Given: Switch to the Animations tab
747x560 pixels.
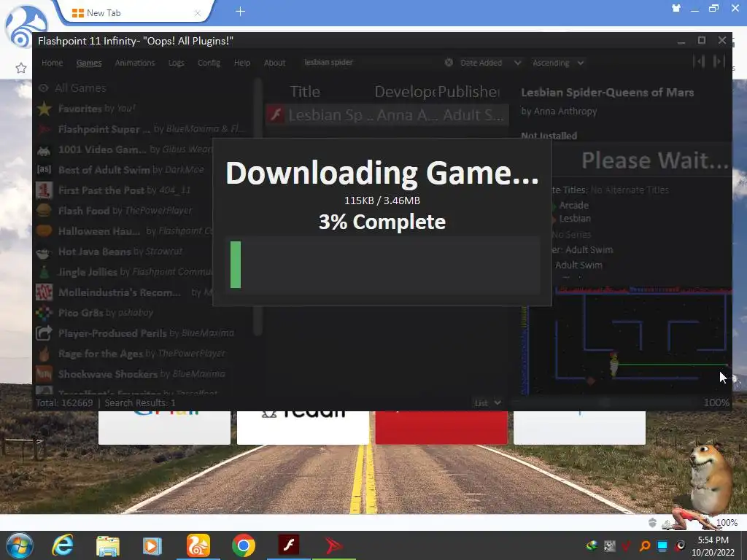Looking at the screenshot, I should 135,63.
